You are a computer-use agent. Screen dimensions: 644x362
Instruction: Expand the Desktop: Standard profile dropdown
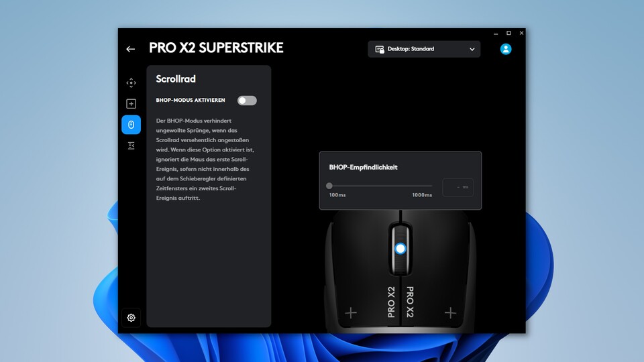click(x=424, y=49)
